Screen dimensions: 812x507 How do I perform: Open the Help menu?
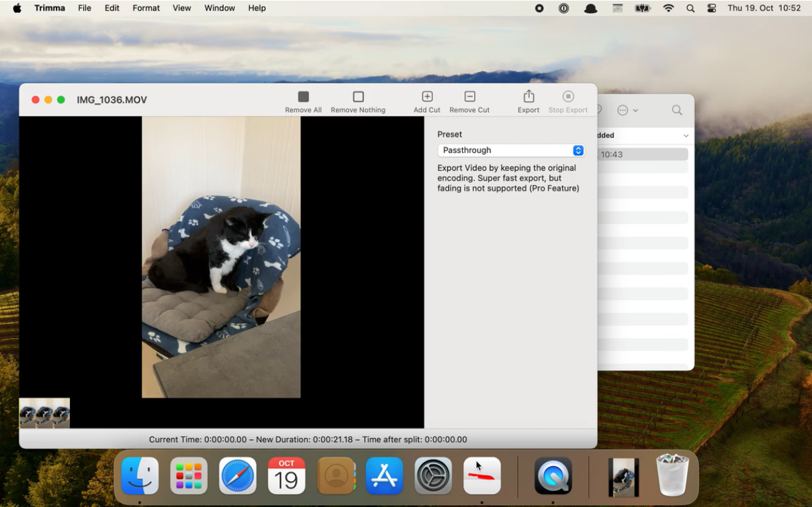(x=257, y=8)
